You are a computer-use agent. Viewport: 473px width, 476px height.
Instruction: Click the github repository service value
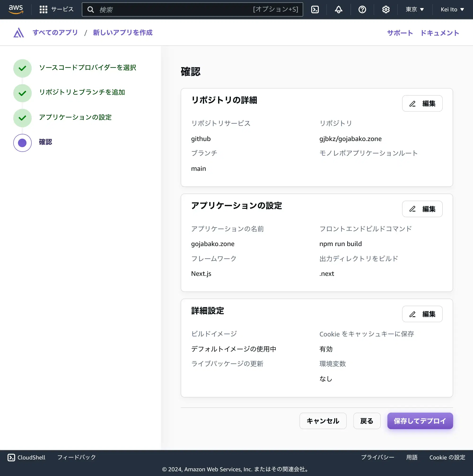point(201,139)
